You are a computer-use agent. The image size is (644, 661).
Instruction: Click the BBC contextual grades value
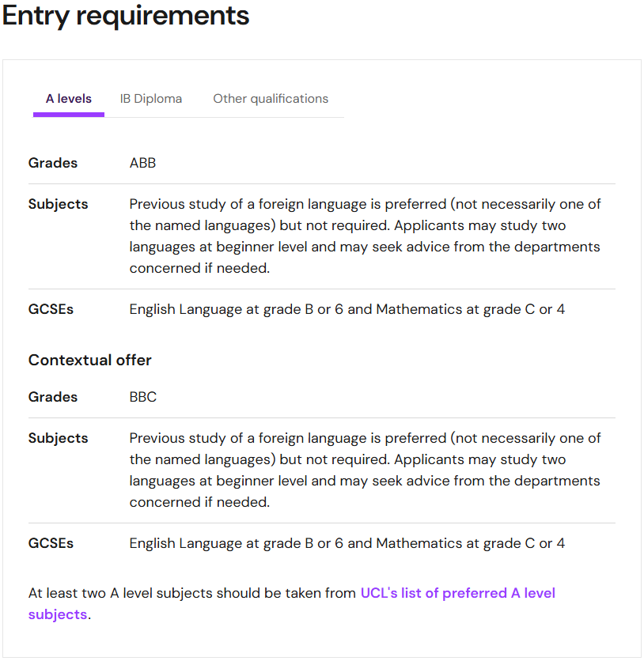(x=143, y=397)
